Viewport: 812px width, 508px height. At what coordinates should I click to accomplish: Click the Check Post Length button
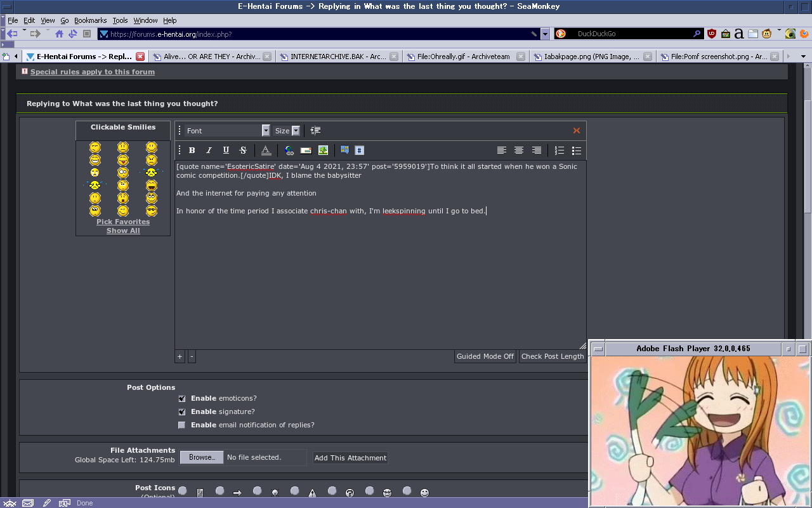pos(553,357)
